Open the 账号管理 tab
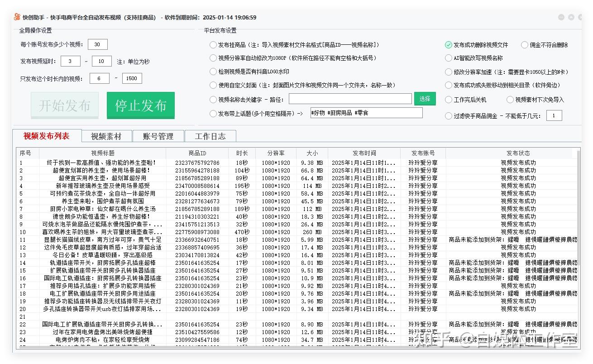The width and height of the screenshot is (593, 364). (x=158, y=136)
